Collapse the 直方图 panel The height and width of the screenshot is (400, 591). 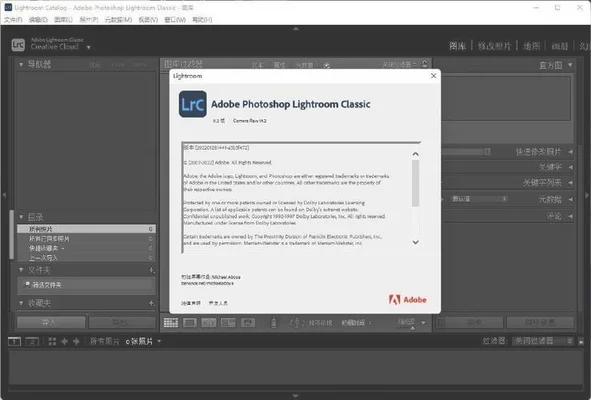click(x=570, y=65)
